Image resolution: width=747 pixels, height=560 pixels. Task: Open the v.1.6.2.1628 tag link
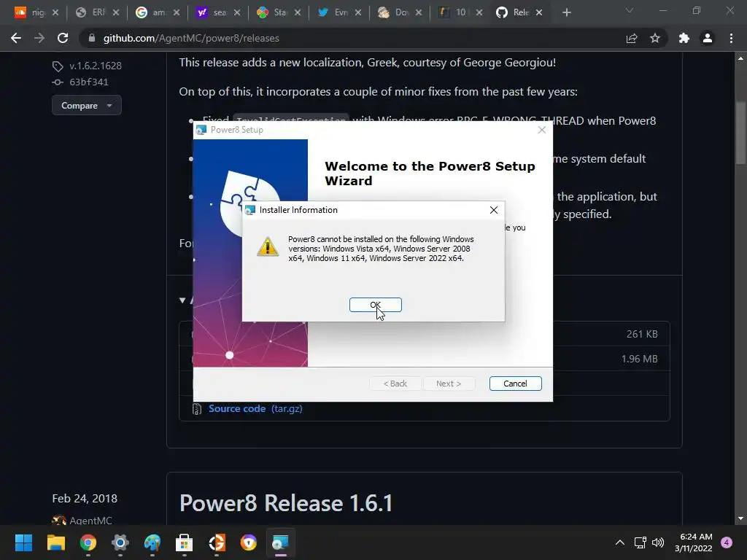point(96,66)
